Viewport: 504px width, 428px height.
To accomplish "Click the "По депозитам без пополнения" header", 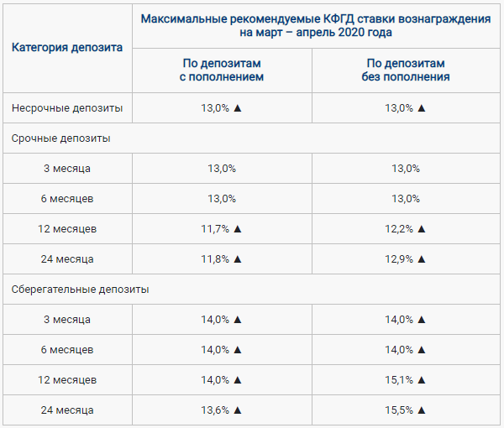I will [x=407, y=70].
